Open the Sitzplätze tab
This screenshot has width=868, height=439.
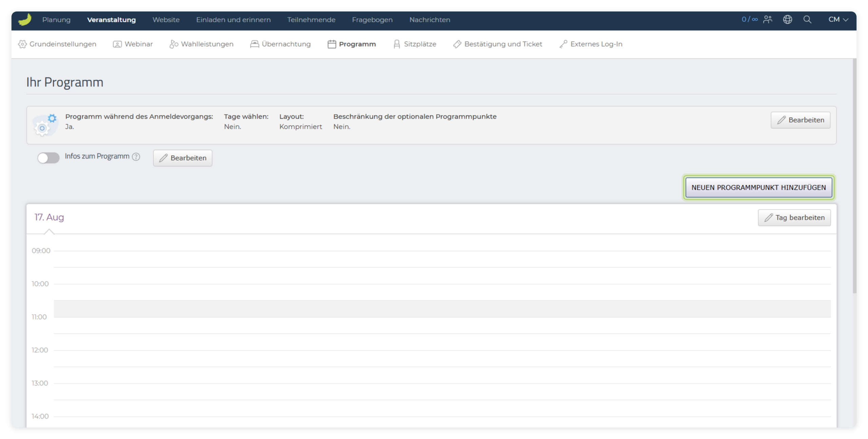pos(414,44)
